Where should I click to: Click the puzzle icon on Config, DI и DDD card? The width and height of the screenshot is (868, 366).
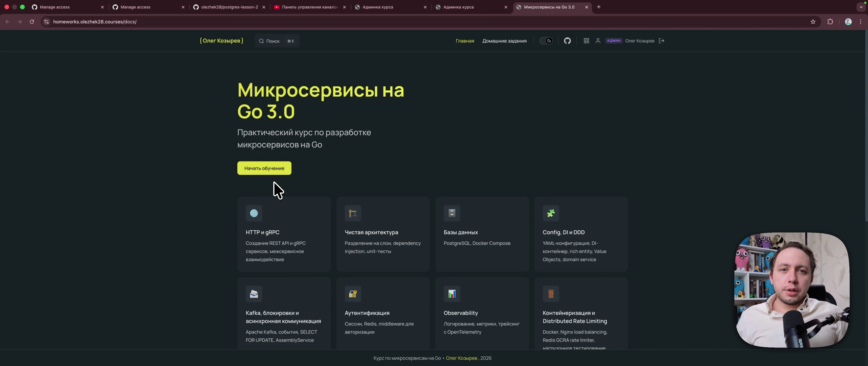551,213
